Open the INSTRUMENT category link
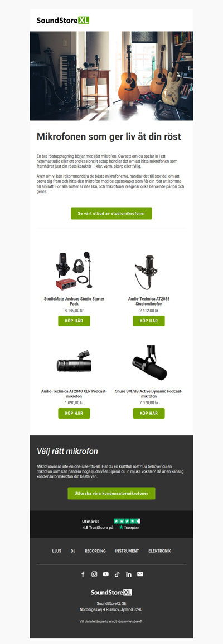 127,551
